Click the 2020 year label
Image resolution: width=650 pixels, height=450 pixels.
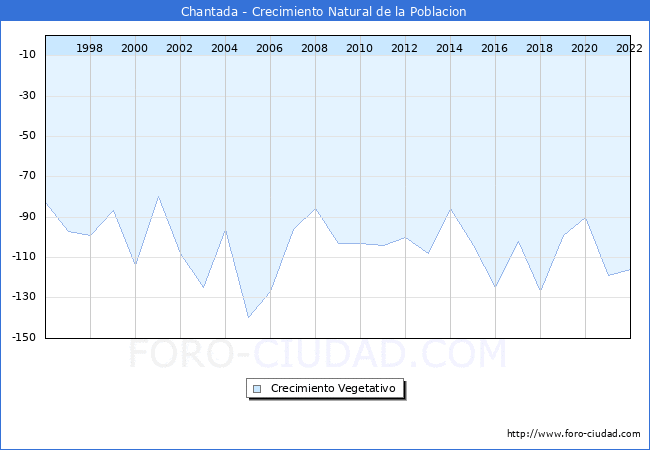585,48
